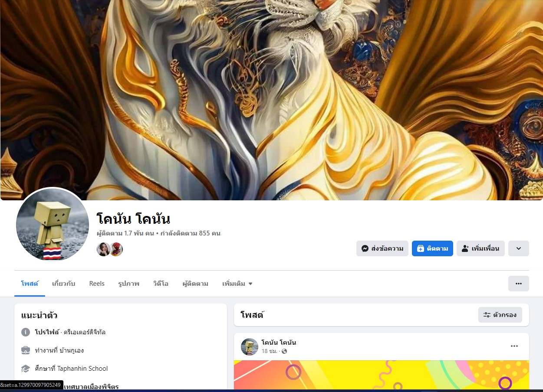Switch to the เกี่ยวกับ tab
This screenshot has width=543, height=392.
coord(63,284)
